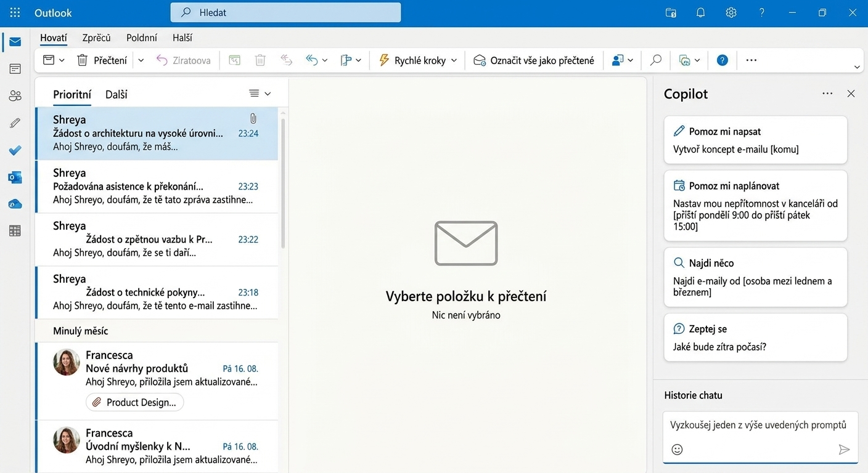Open notifications bell in title bar
868x473 pixels.
coord(701,12)
